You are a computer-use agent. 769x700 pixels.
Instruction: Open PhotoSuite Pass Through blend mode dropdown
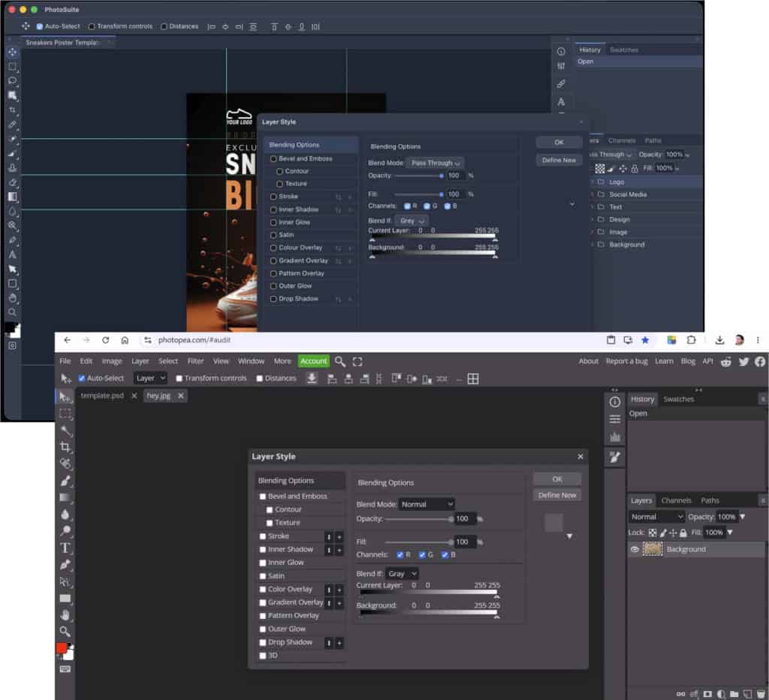coord(436,163)
